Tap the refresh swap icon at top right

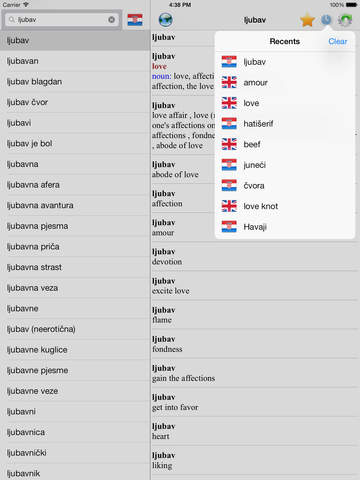(345, 20)
